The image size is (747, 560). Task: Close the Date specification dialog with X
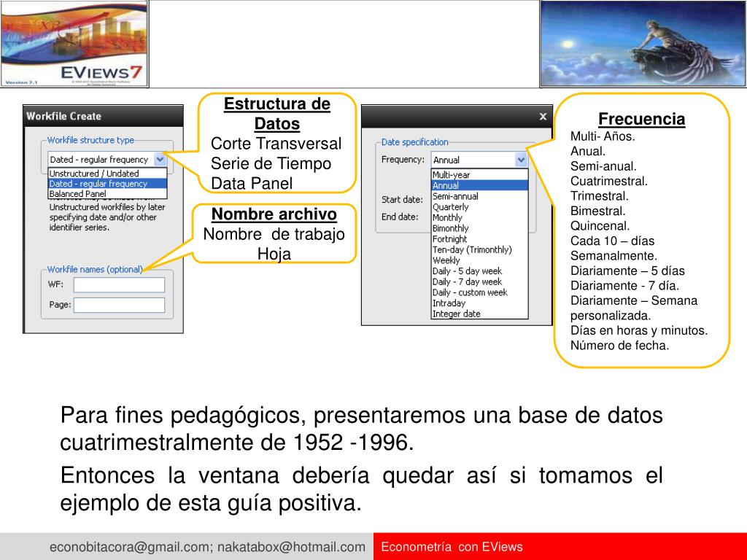[543, 117]
